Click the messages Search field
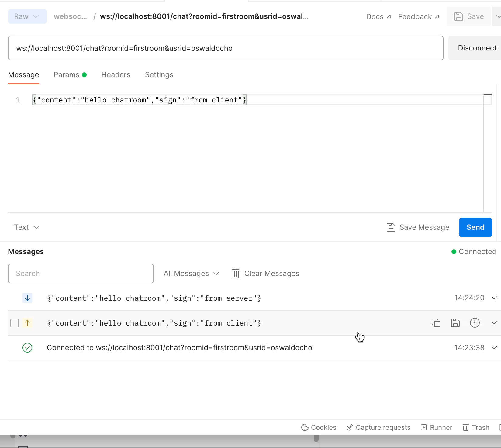The width and height of the screenshot is (501, 448). click(81, 274)
